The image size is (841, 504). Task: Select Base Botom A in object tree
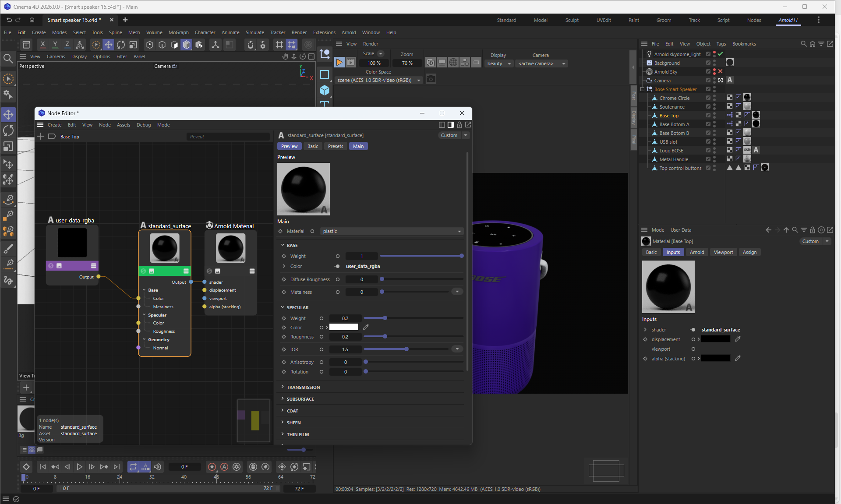(x=674, y=124)
